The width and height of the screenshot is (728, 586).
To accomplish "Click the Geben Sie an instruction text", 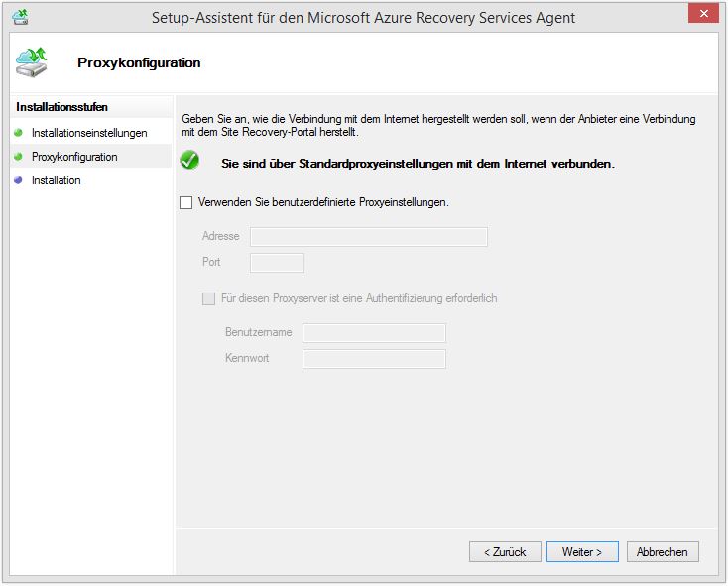I will [438, 125].
